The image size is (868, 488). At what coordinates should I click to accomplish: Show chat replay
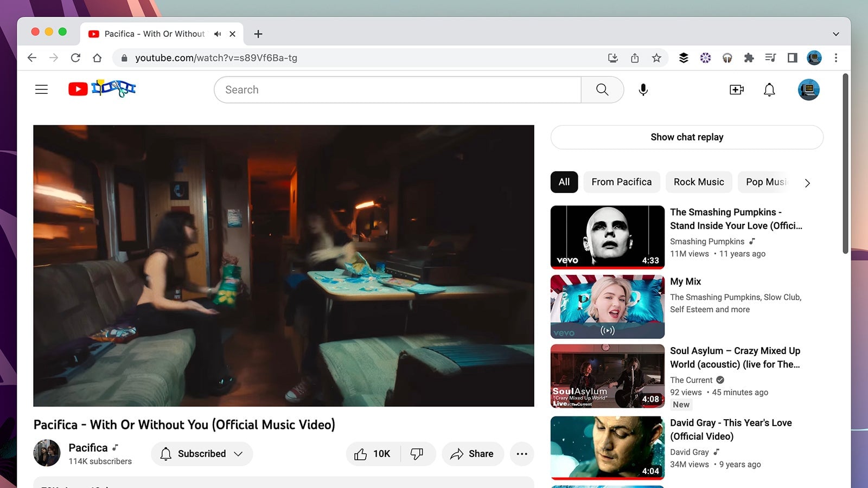click(x=687, y=137)
